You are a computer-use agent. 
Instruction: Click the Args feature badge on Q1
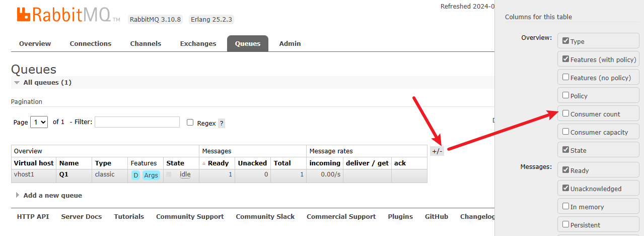tap(151, 175)
